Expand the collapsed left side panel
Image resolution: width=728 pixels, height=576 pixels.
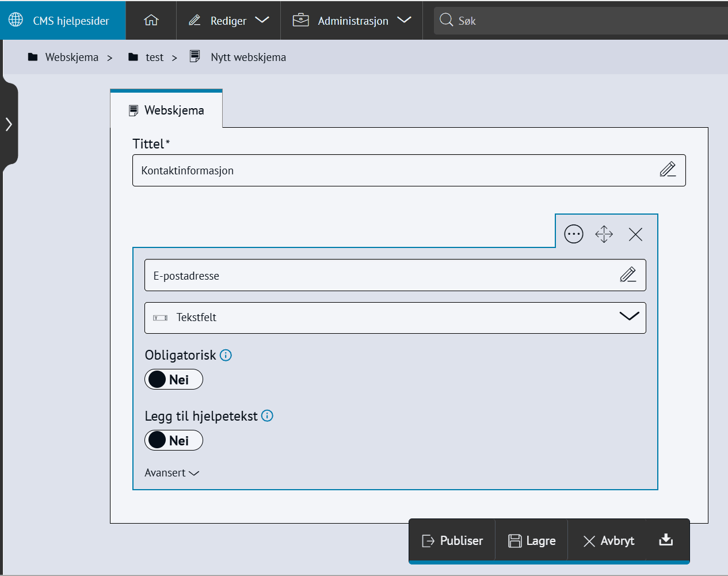(x=9, y=124)
